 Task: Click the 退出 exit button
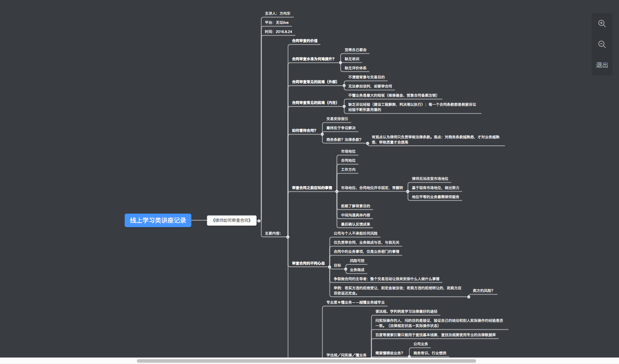[x=602, y=65]
